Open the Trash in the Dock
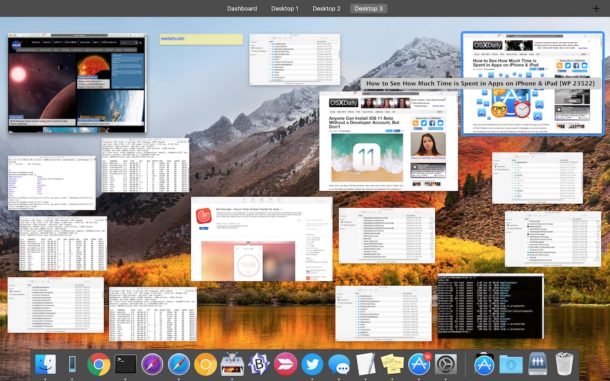Image resolution: width=610 pixels, height=381 pixels. coord(564,364)
